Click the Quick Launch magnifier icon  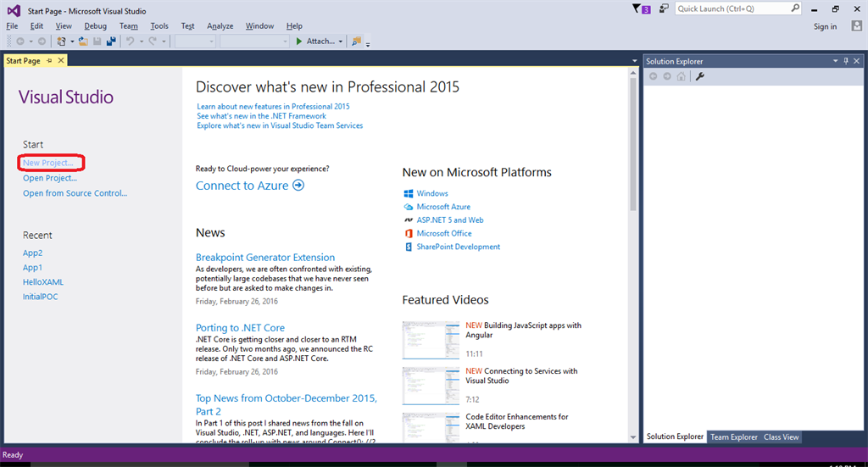click(x=795, y=8)
